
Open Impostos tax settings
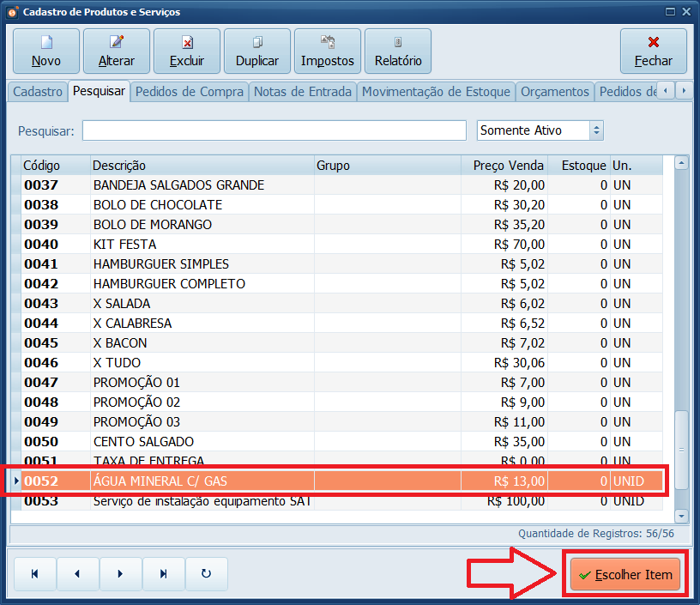(x=328, y=51)
